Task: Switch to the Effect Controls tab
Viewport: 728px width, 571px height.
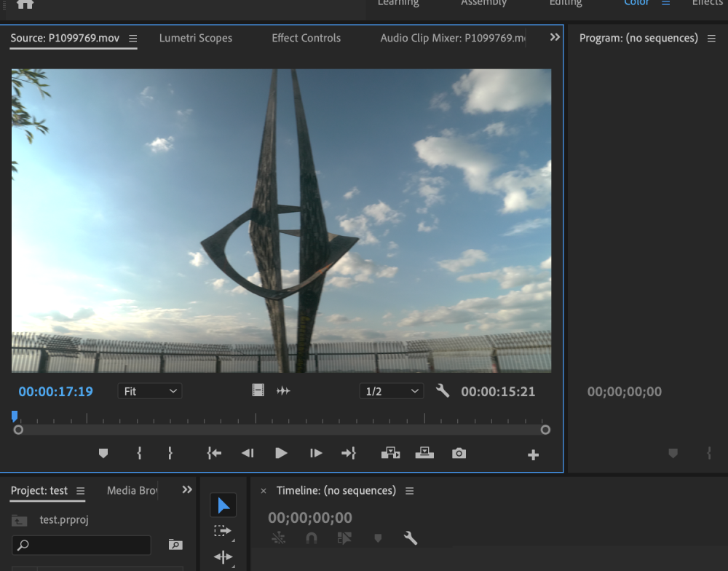Action: pos(306,38)
